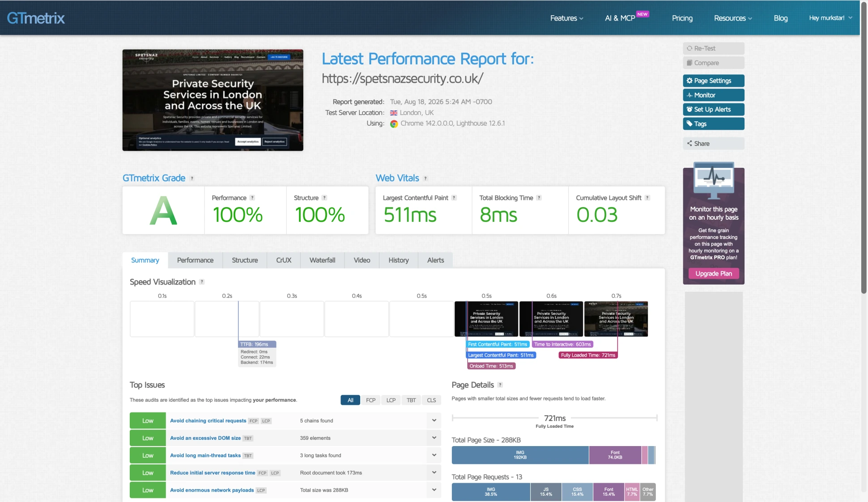Open the Avoid enormous network payloads link
The height and width of the screenshot is (502, 868).
[212, 490]
